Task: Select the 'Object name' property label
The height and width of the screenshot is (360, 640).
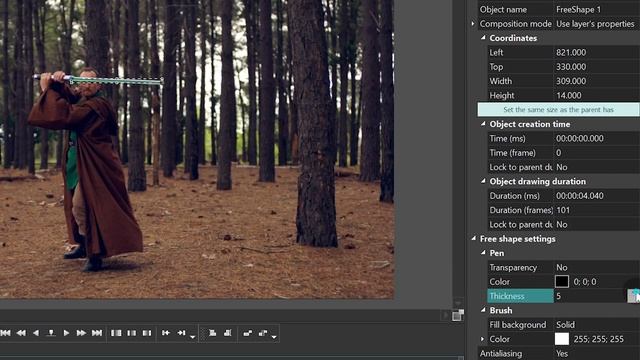Action: 503,9
